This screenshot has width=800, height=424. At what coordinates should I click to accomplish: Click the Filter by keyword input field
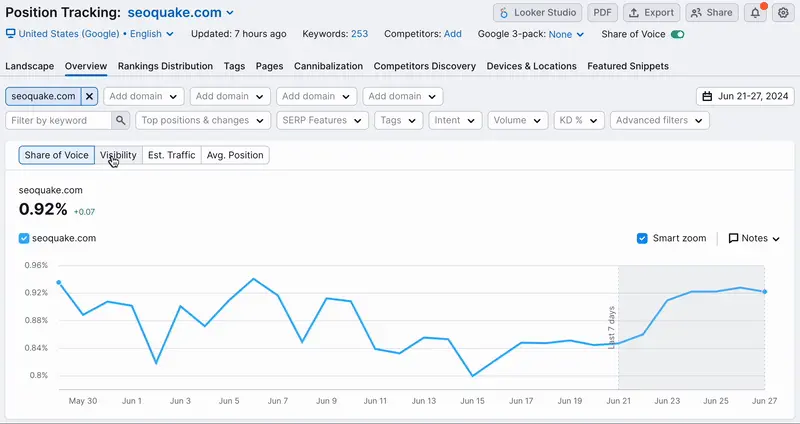pyautogui.click(x=59, y=120)
